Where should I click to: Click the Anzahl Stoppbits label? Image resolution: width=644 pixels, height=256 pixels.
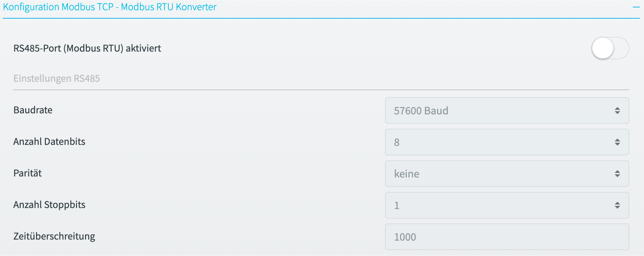[x=49, y=205]
